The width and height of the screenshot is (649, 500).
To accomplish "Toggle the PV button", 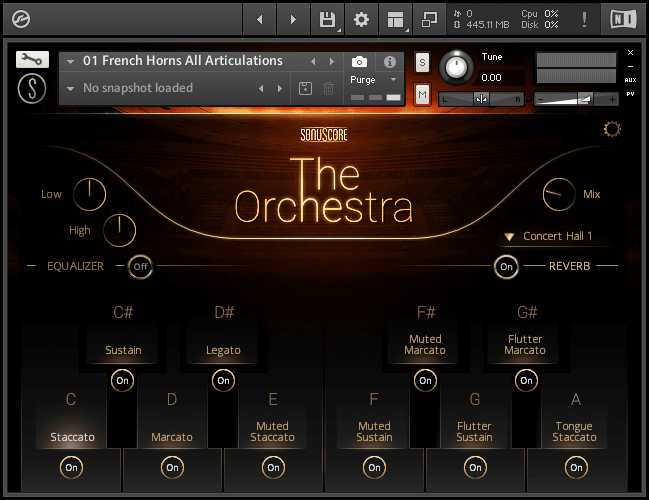I will coord(630,94).
